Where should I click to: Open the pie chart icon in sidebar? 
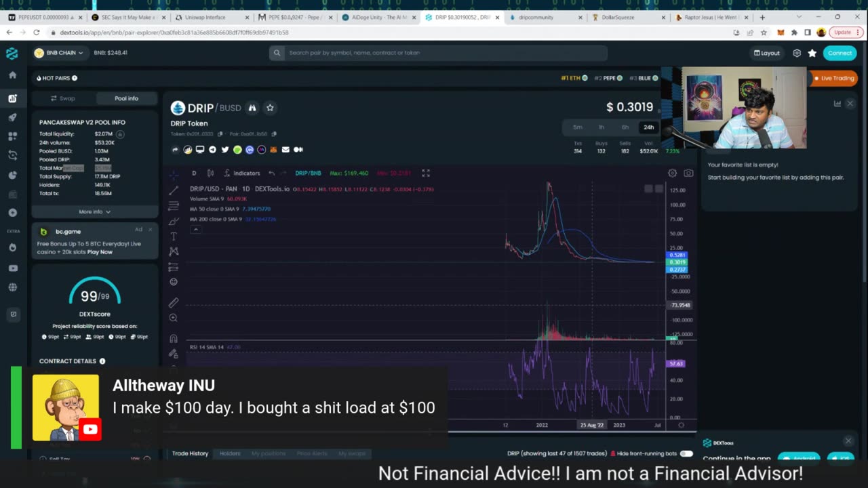(x=12, y=175)
